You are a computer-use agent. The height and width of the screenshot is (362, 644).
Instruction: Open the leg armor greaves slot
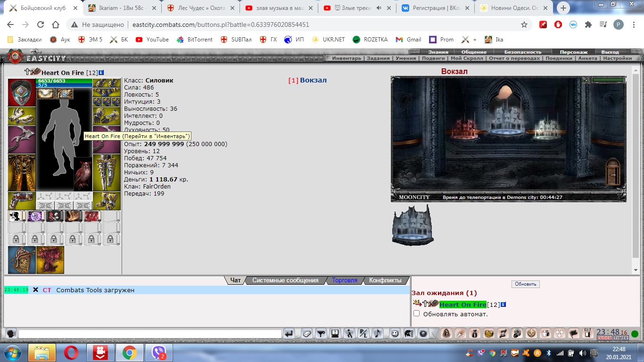coord(107,173)
